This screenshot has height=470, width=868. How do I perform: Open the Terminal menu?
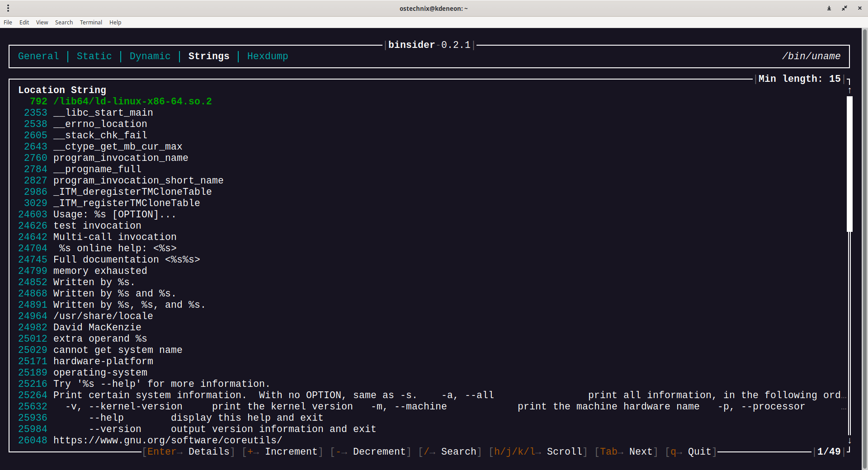tap(90, 22)
